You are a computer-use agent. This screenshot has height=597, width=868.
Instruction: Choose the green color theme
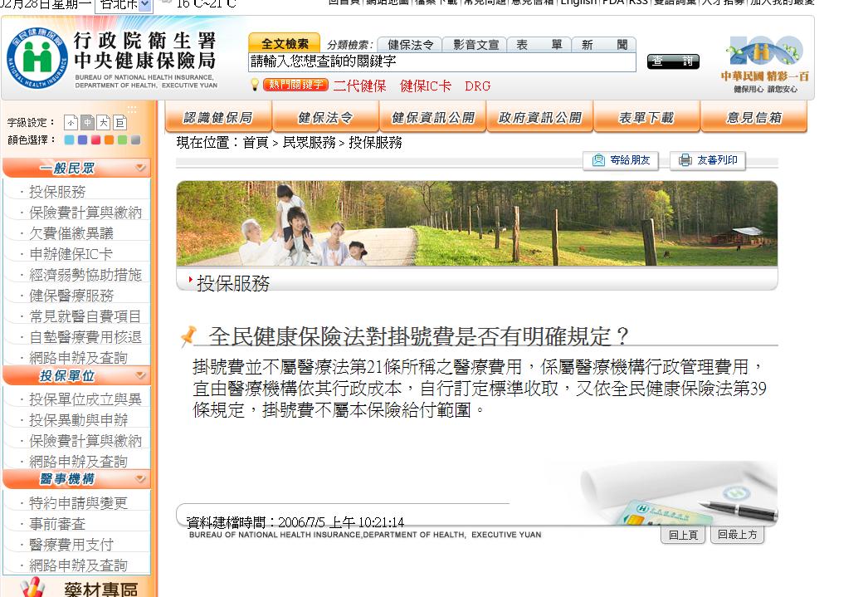point(122,140)
